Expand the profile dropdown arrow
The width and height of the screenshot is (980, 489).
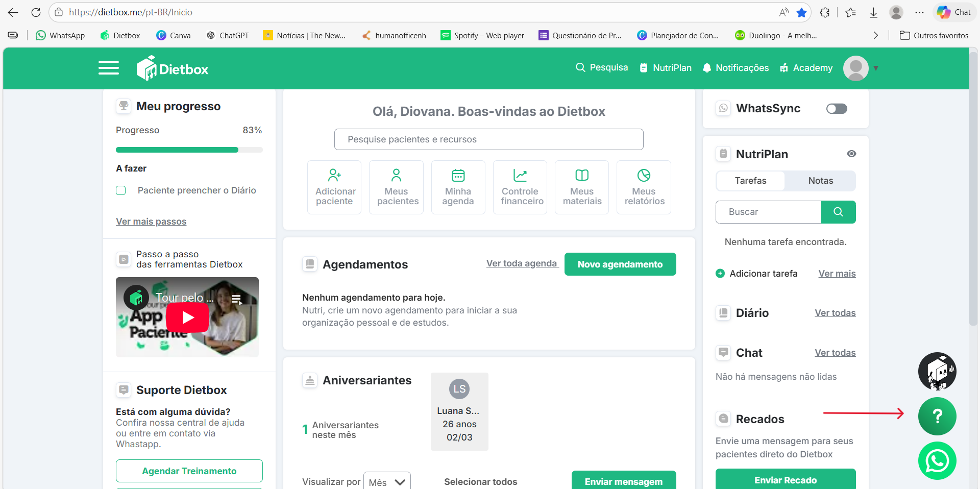click(x=876, y=68)
